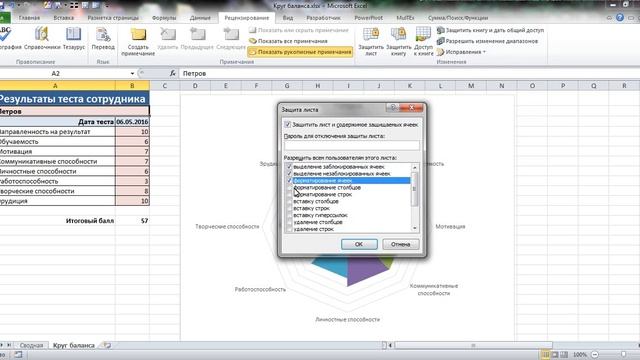Image resolution: width=640 pixels, height=360 pixels.
Task: Open the Разметка страницы ribbon tab
Action: (113, 18)
